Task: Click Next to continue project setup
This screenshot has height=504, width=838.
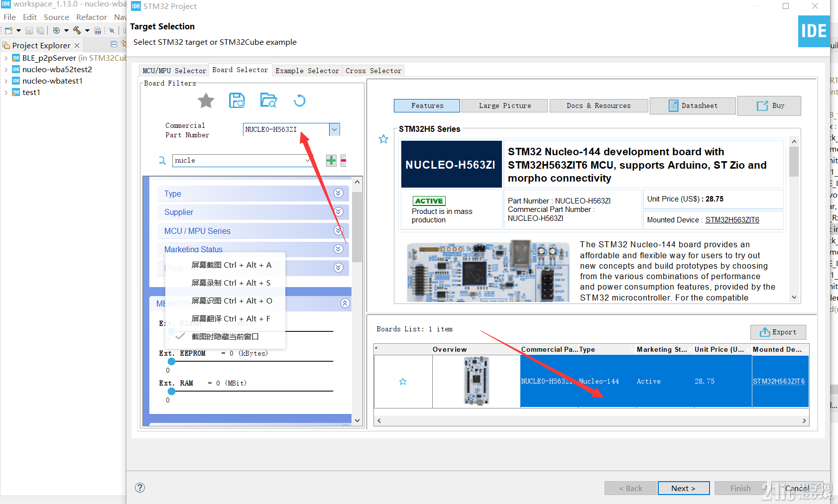Action: (683, 488)
